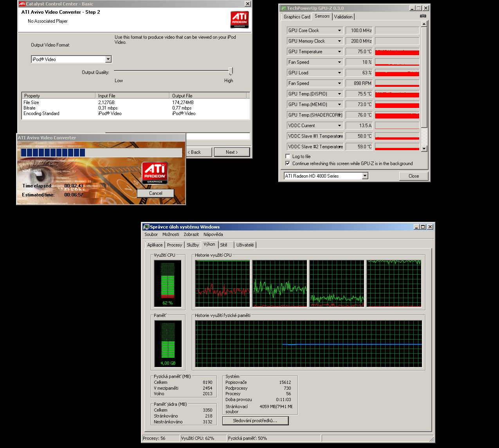
Task: Click the Input File column header
Action: 133,95
